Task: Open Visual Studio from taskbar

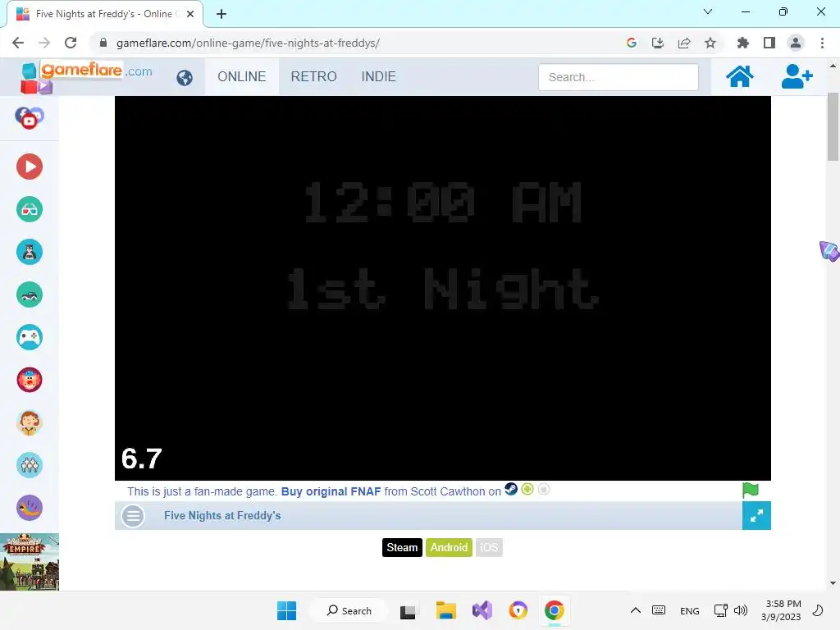Action: coord(482,610)
